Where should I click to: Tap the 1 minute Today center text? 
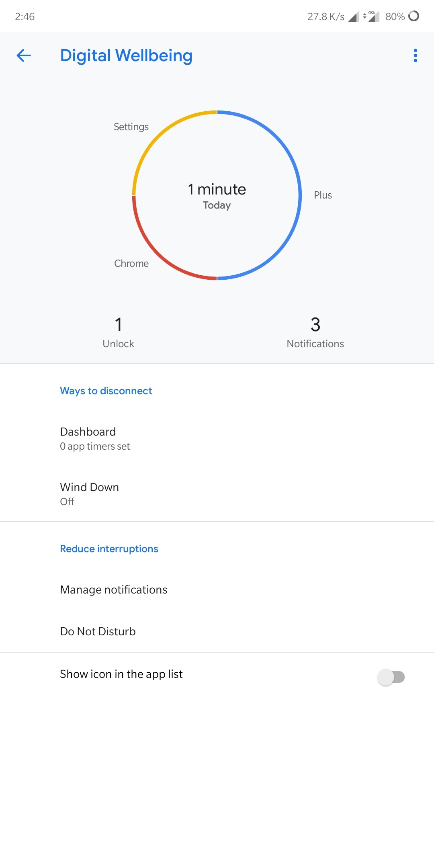point(217,196)
